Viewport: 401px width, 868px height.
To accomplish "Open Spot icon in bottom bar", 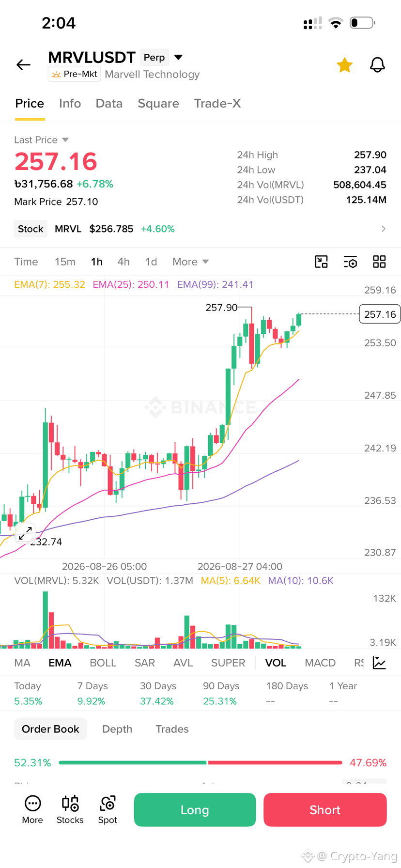I will (108, 810).
